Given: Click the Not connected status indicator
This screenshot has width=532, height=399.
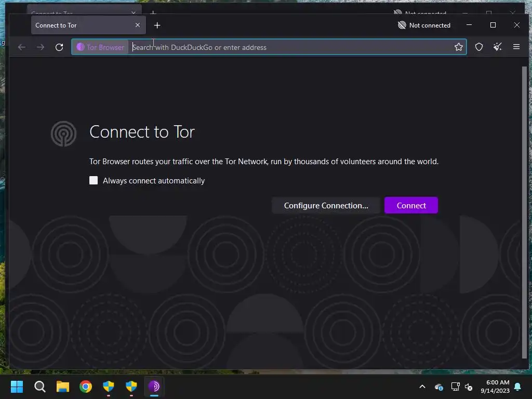Looking at the screenshot, I should click(x=424, y=25).
